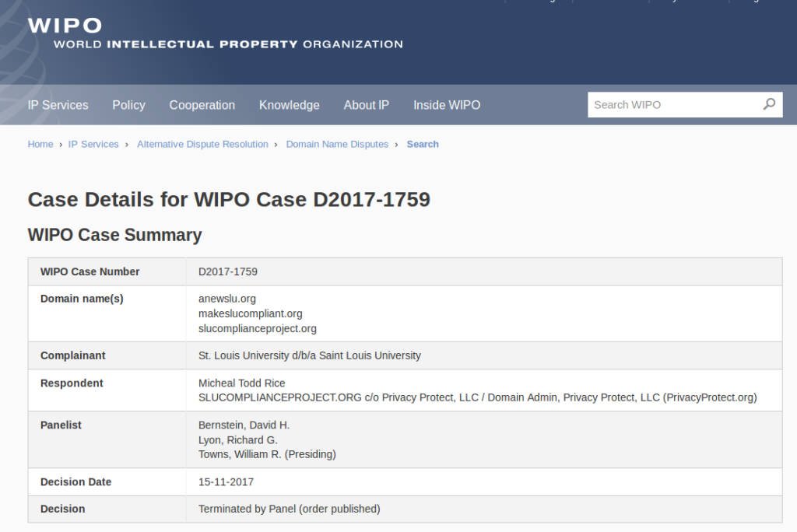Click the Terminated by Panel decision text
The width and height of the screenshot is (797, 532).
pyautogui.click(x=289, y=509)
